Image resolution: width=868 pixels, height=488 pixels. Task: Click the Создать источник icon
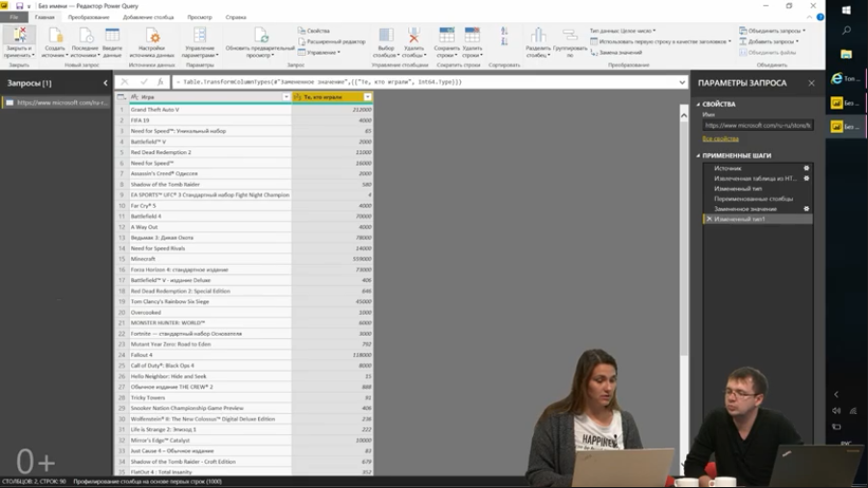[x=55, y=36]
